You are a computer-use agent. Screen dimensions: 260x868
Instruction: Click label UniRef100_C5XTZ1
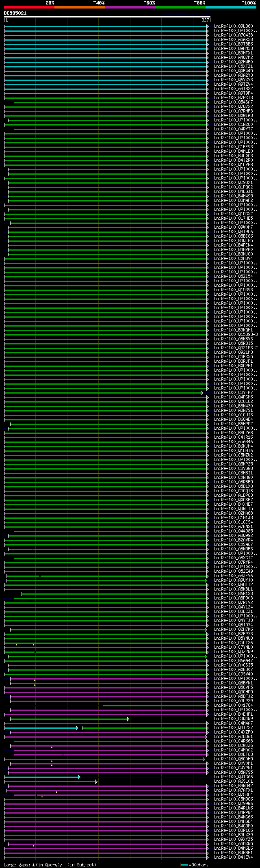[x=233, y=67]
